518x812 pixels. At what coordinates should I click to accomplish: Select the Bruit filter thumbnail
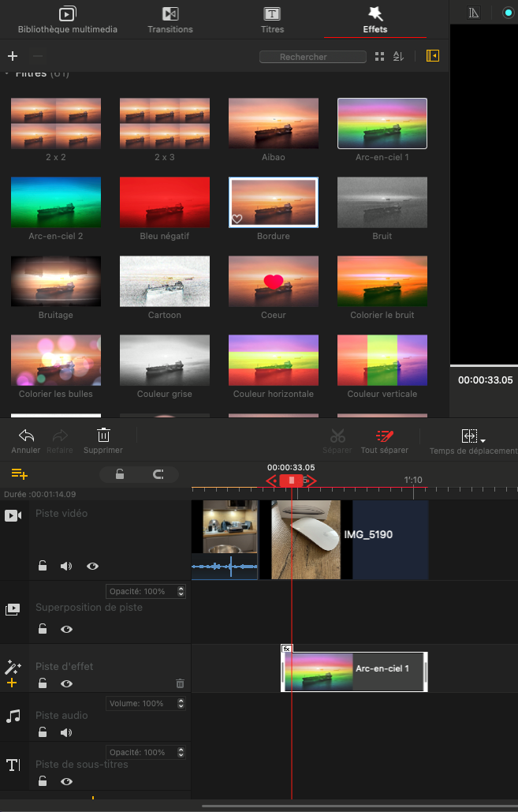382,203
